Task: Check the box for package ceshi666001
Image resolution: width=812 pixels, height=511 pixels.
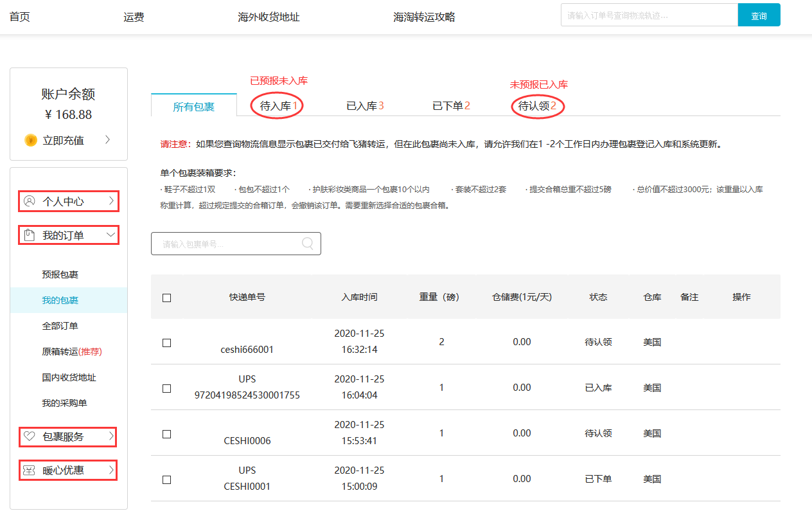Action: click(167, 343)
